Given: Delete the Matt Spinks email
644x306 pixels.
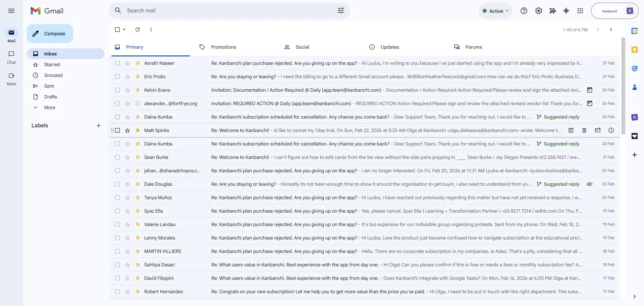Looking at the screenshot, I should point(584,130).
